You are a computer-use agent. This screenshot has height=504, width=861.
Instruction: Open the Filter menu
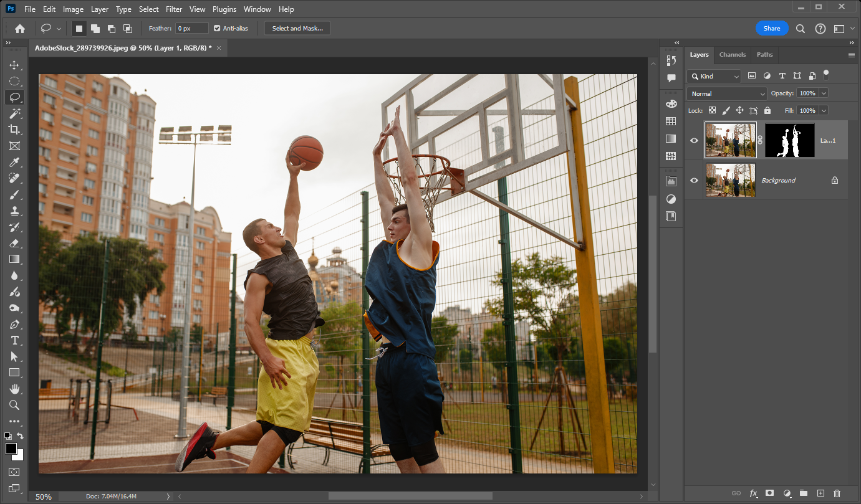tap(173, 9)
